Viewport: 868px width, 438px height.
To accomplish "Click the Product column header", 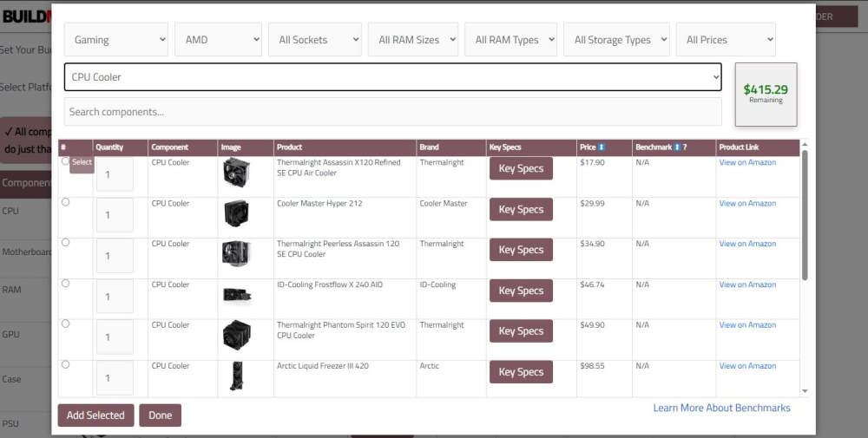I will pos(345,147).
